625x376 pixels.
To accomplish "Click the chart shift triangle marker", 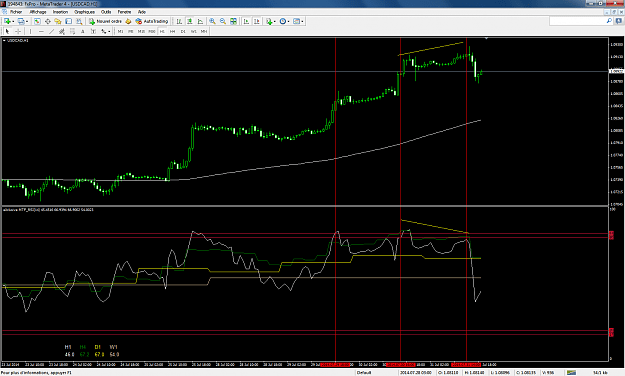I will 486,38.
